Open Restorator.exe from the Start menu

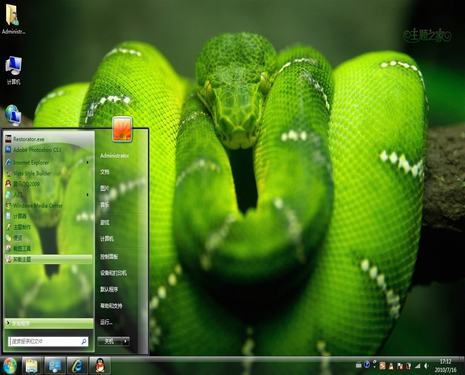[49, 139]
